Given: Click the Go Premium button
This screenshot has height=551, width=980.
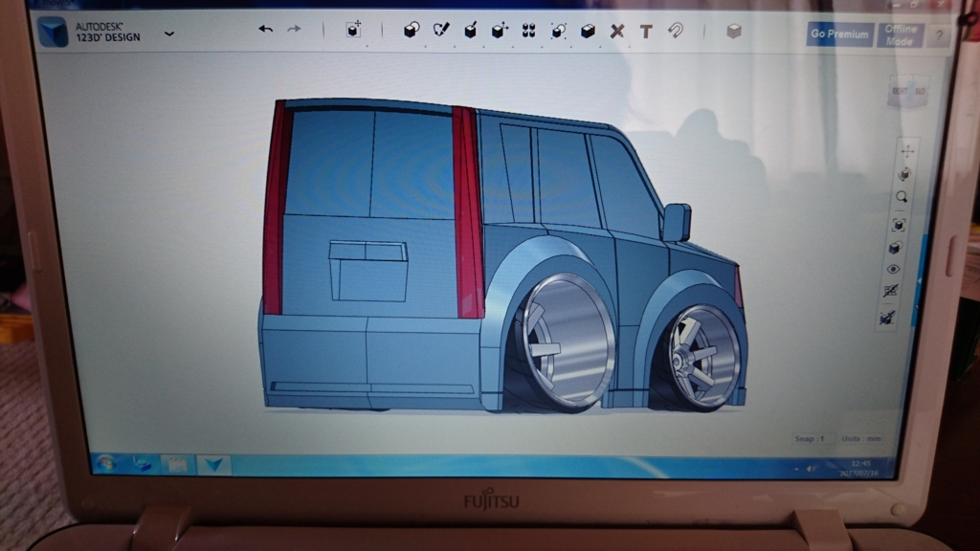Looking at the screenshot, I should 839,34.
